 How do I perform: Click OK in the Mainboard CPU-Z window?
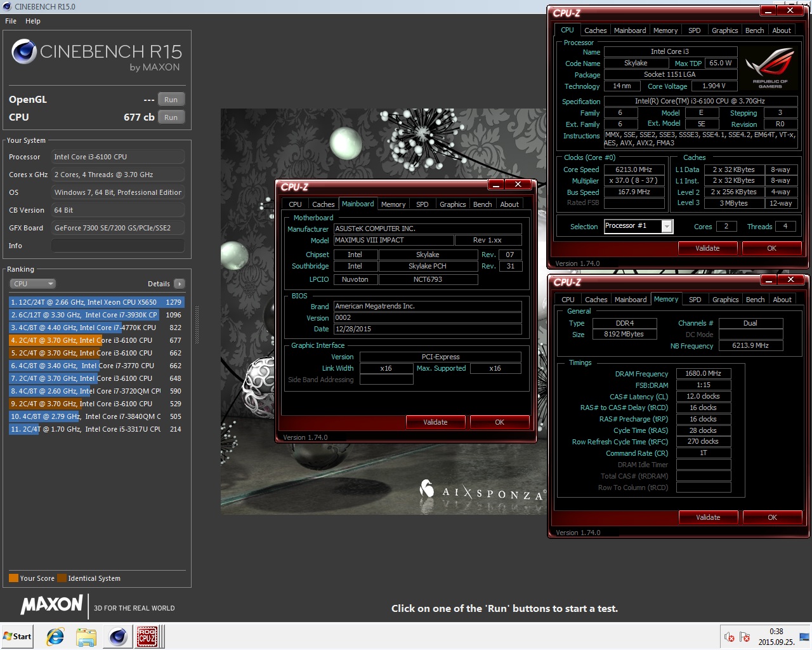click(500, 422)
